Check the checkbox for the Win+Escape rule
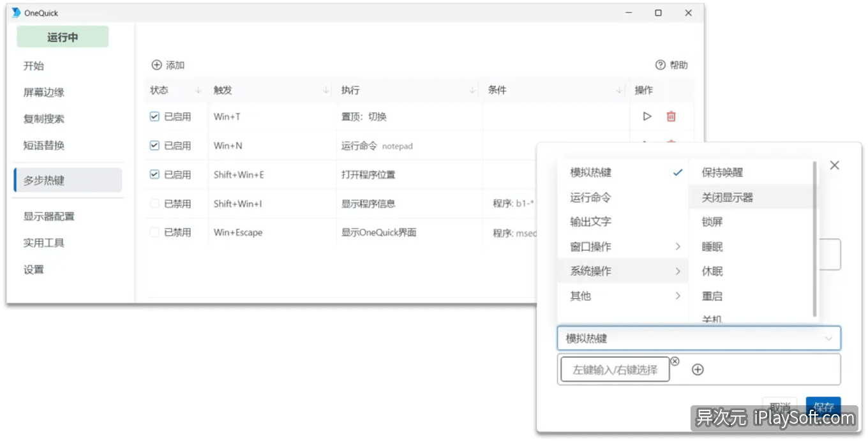This screenshot has height=441, width=868. coord(153,232)
